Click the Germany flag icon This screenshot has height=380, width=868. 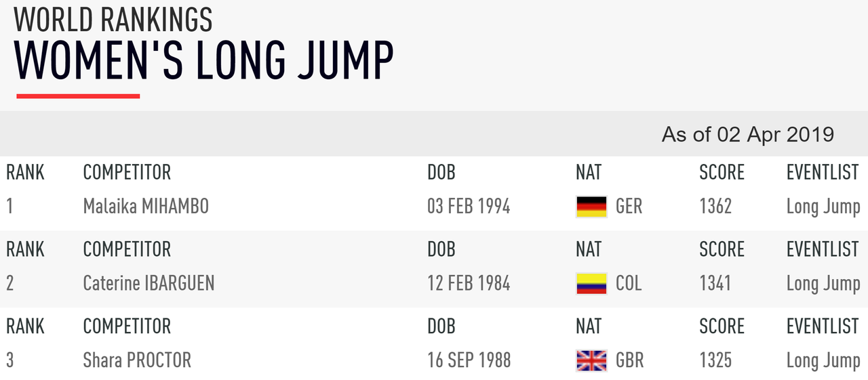[x=591, y=207]
